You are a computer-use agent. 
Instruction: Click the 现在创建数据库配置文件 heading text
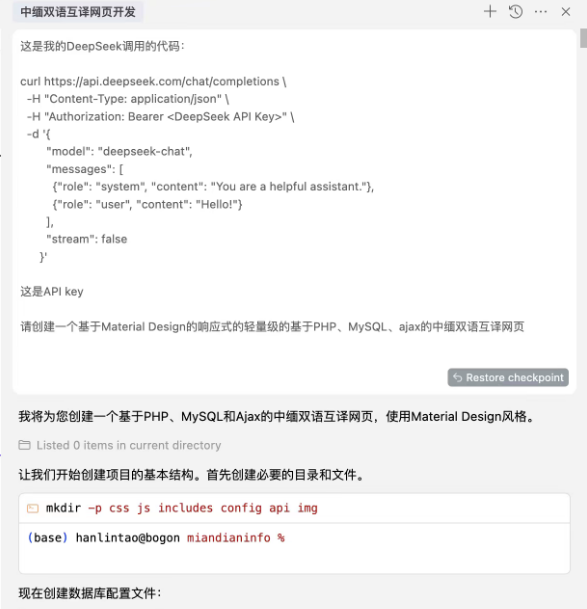(90, 593)
